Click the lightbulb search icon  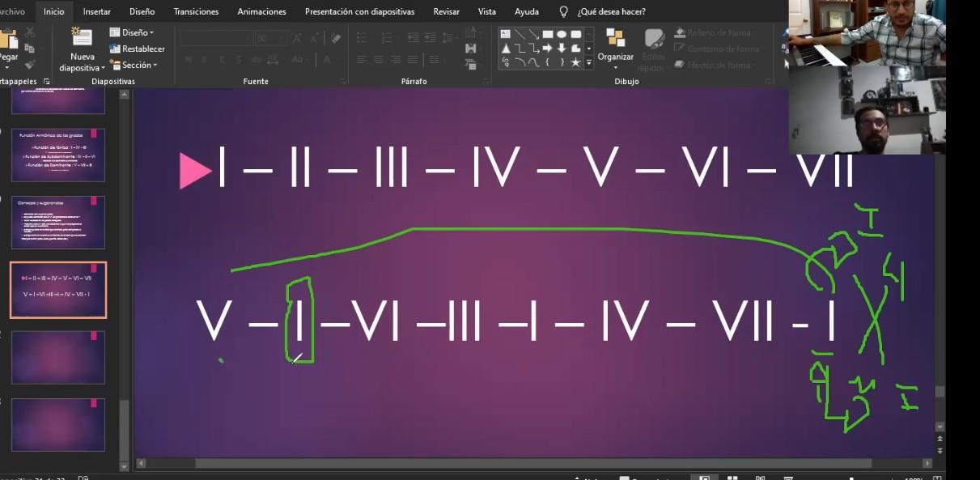point(563,11)
